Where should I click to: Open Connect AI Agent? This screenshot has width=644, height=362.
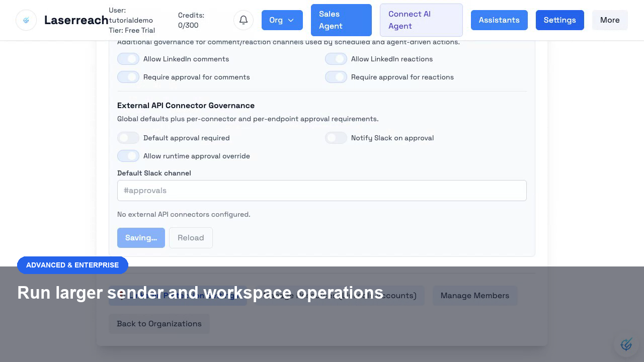[x=421, y=20]
